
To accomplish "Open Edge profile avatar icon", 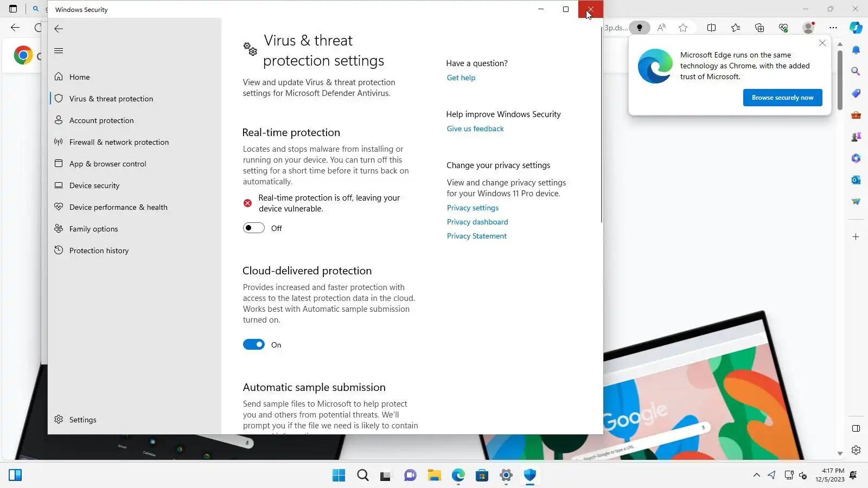I will pyautogui.click(x=808, y=28).
